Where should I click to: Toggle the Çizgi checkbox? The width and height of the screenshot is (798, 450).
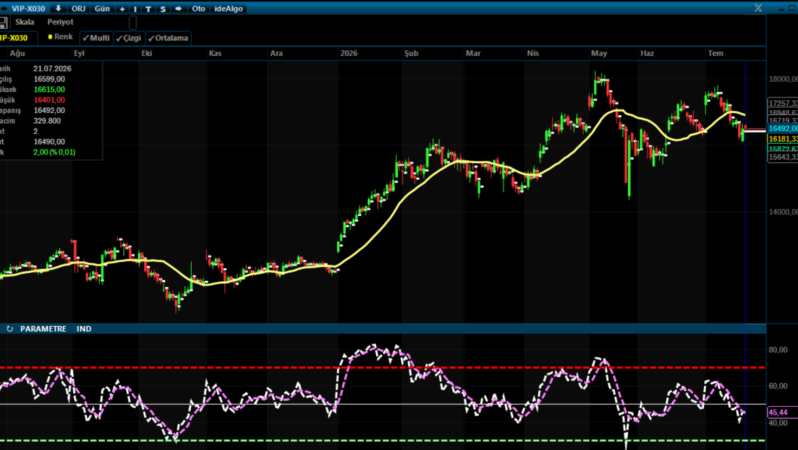(x=128, y=38)
